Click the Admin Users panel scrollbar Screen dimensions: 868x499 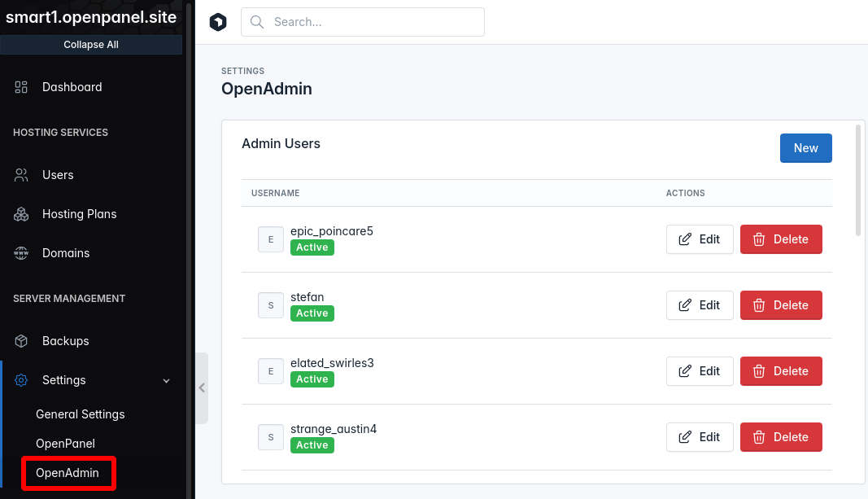pos(858,181)
